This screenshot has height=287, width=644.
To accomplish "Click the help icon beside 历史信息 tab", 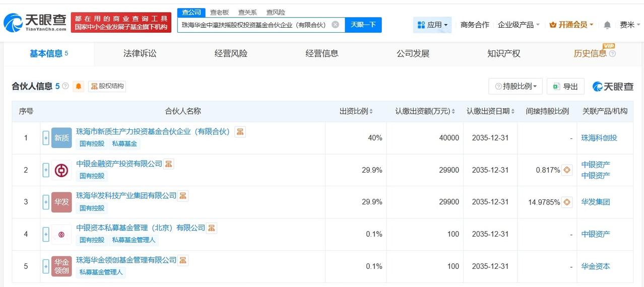I will [x=612, y=53].
